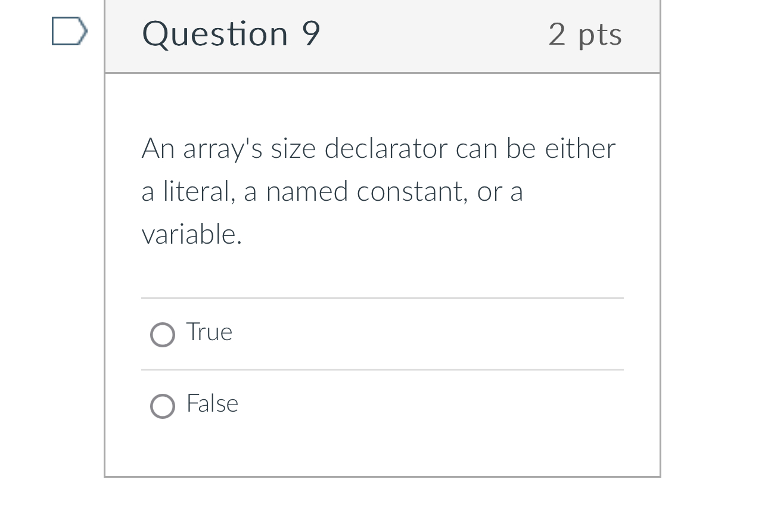
Task: Click the Question 9 header bar
Action: 382,35
